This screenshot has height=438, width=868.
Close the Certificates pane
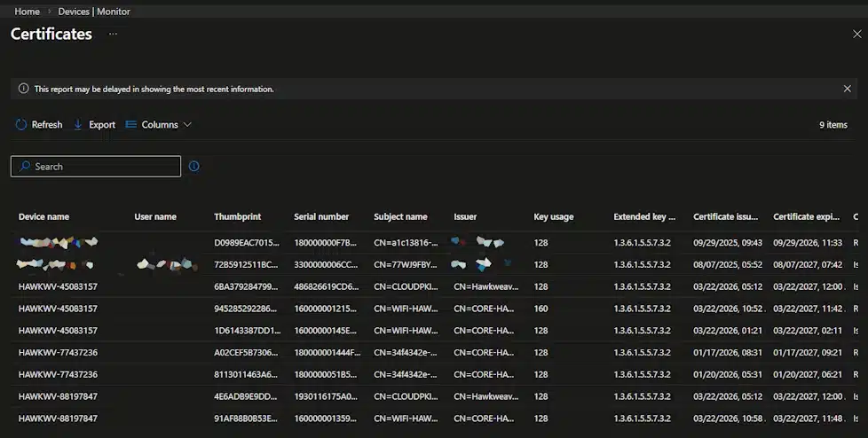856,34
